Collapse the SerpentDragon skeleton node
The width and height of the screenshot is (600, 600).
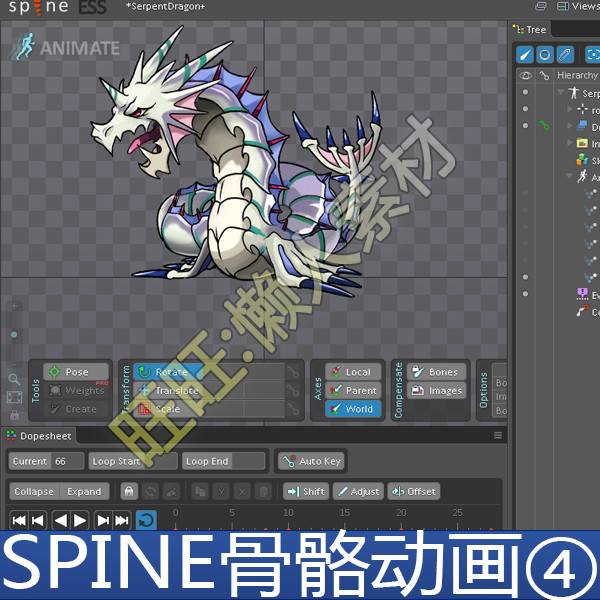point(561,92)
